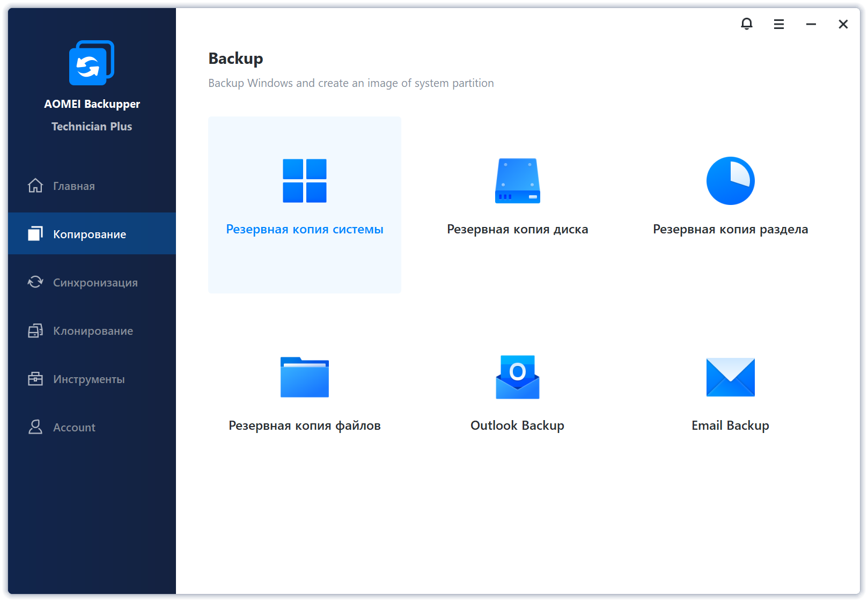Open the Disk Backup drive icon
The height and width of the screenshot is (602, 868).
[x=517, y=181]
